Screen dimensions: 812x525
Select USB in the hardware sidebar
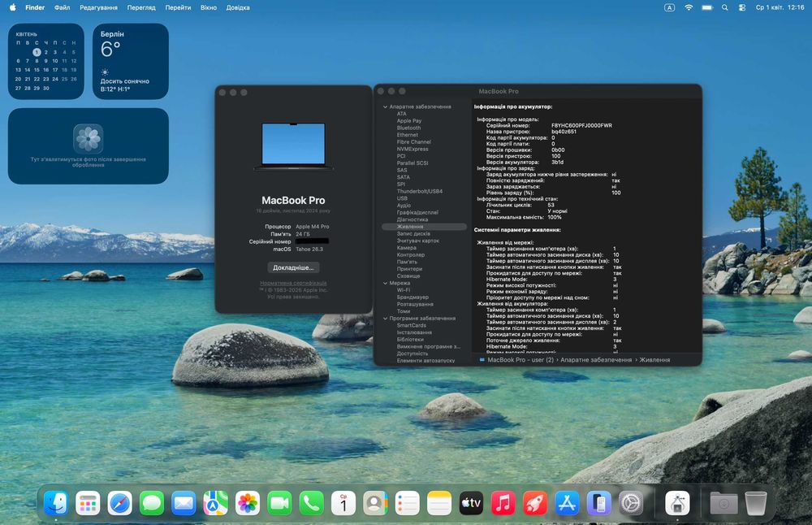point(402,198)
